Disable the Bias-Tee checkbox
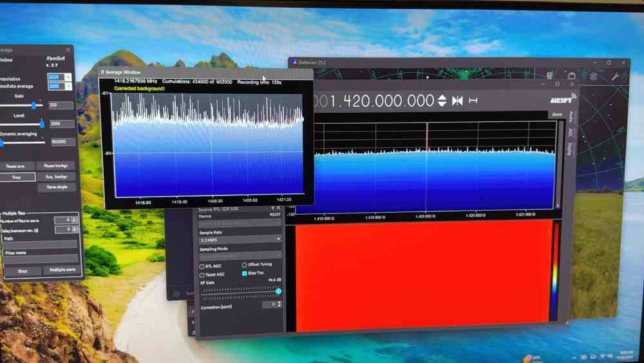The width and height of the screenshot is (644, 363). pyautogui.click(x=244, y=273)
